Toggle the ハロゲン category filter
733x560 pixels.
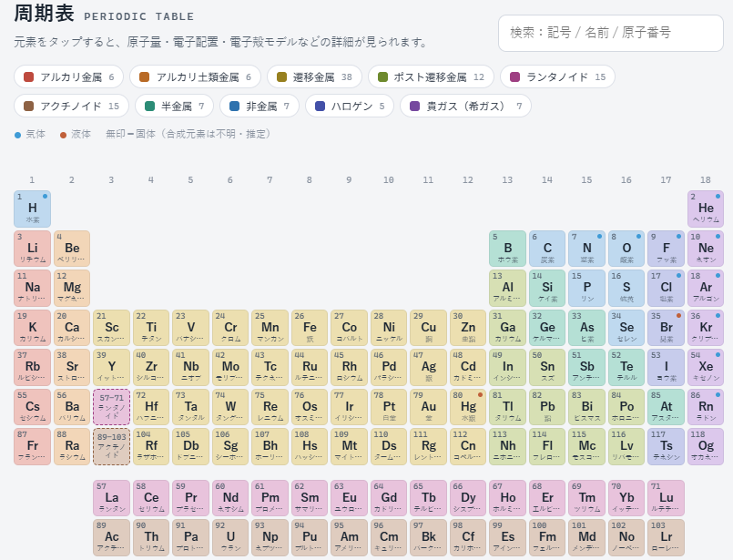click(x=350, y=107)
